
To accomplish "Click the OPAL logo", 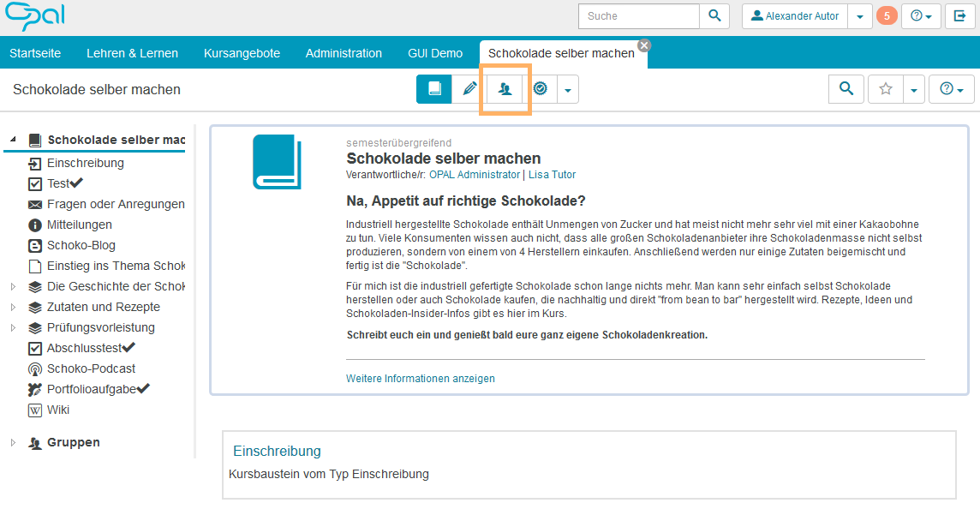I will point(33,16).
